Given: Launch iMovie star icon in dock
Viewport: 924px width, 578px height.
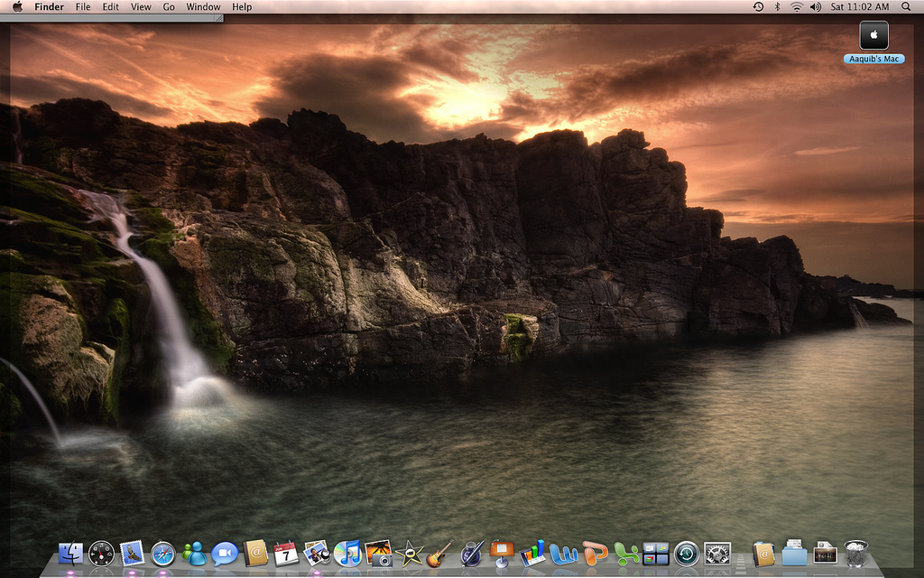Looking at the screenshot, I should (x=409, y=553).
